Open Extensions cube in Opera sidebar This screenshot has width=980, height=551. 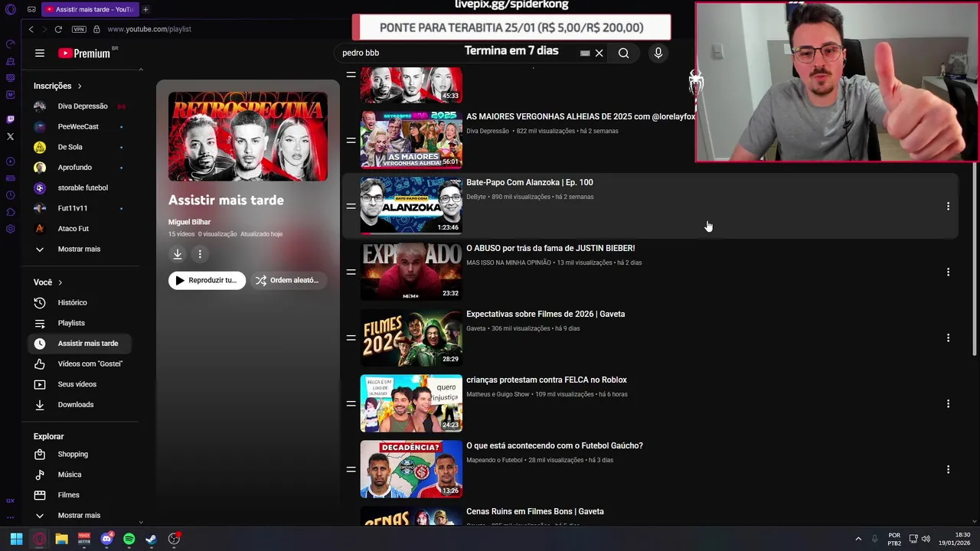click(10, 212)
